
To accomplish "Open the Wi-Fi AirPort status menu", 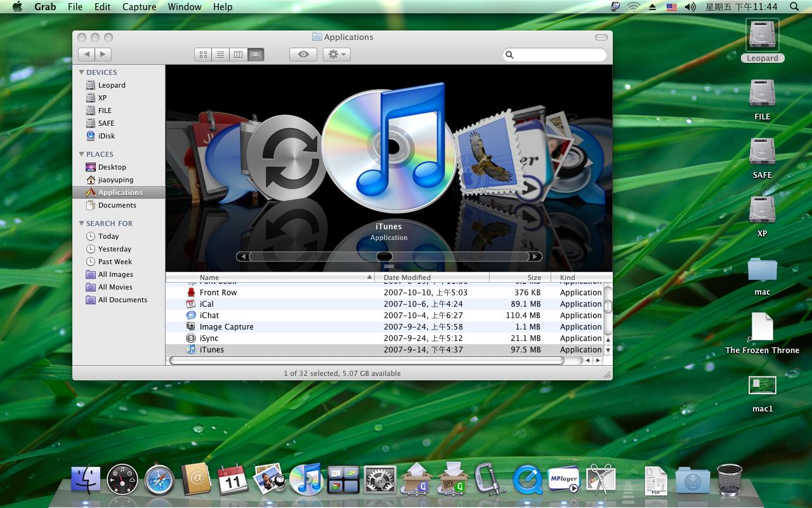I will pos(633,7).
